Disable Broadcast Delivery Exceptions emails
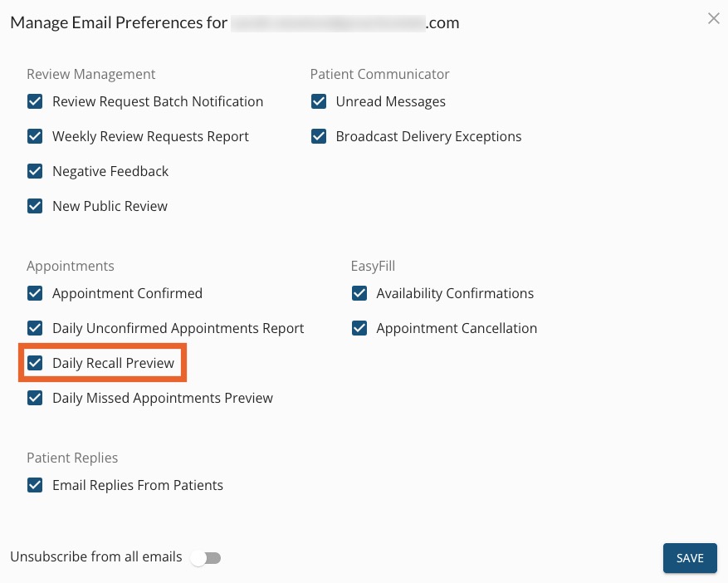The image size is (728, 583). [x=319, y=136]
